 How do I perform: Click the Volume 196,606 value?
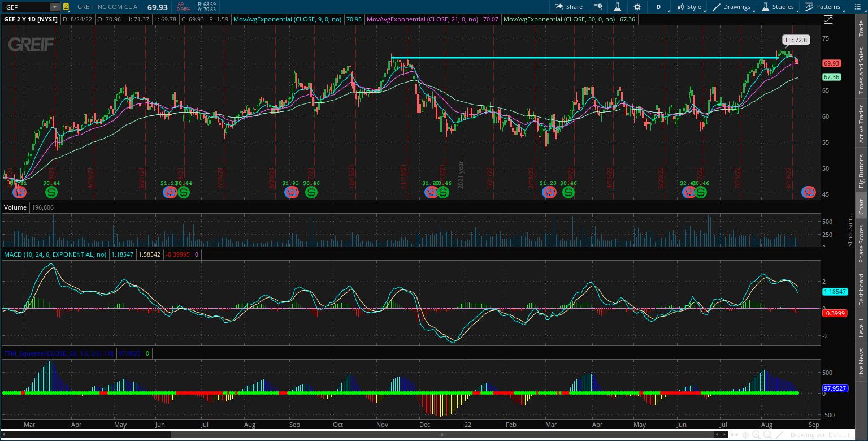(42, 207)
